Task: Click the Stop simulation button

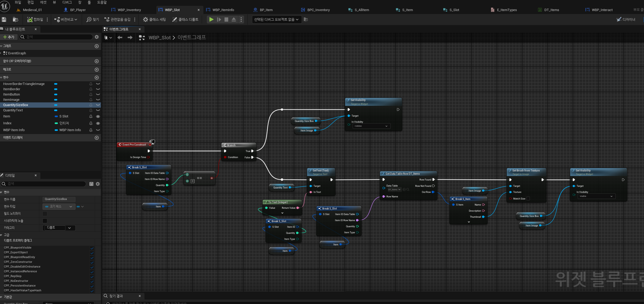Action: 226,19
